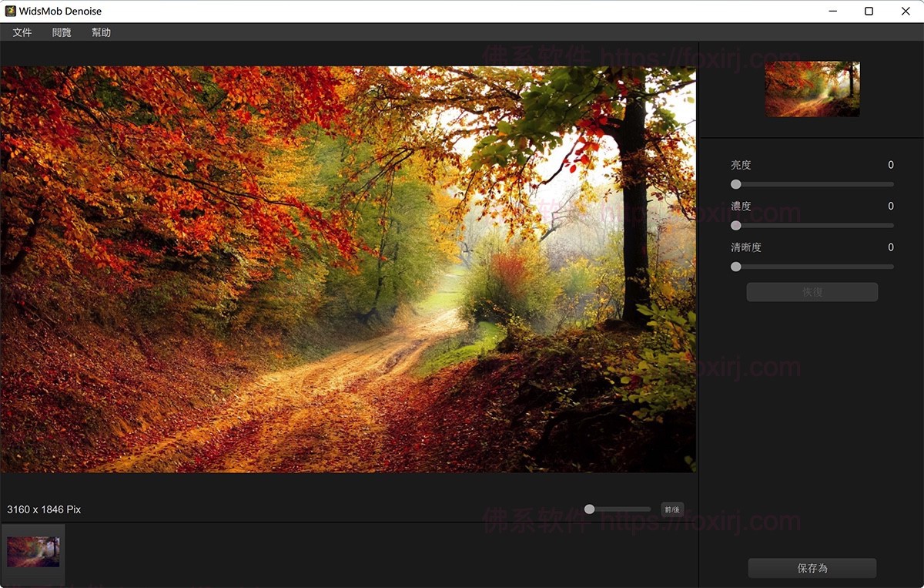Click the main autumn forest preview image
This screenshot has width=924, height=588.
coord(348,269)
